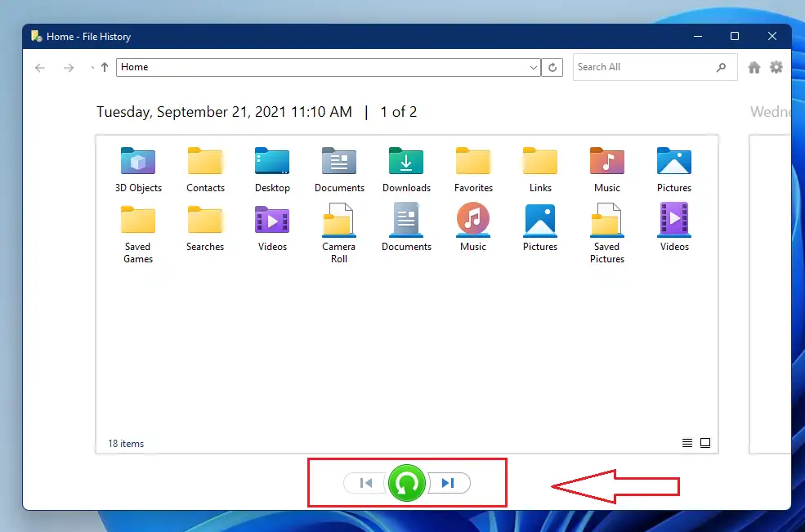
Task: Open the Contacts folder
Action: pos(205,169)
